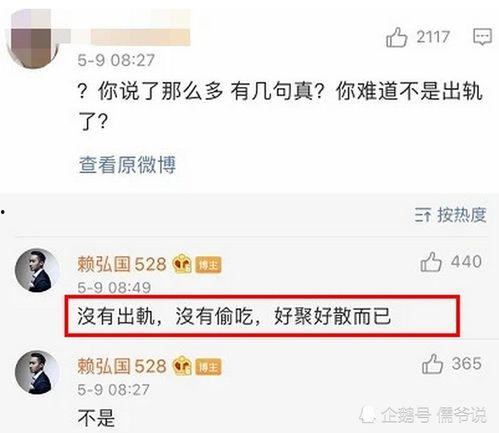499x433 pixels.
Task: Tap crown badge on second 赖弘国528 reply
Action: click(182, 366)
